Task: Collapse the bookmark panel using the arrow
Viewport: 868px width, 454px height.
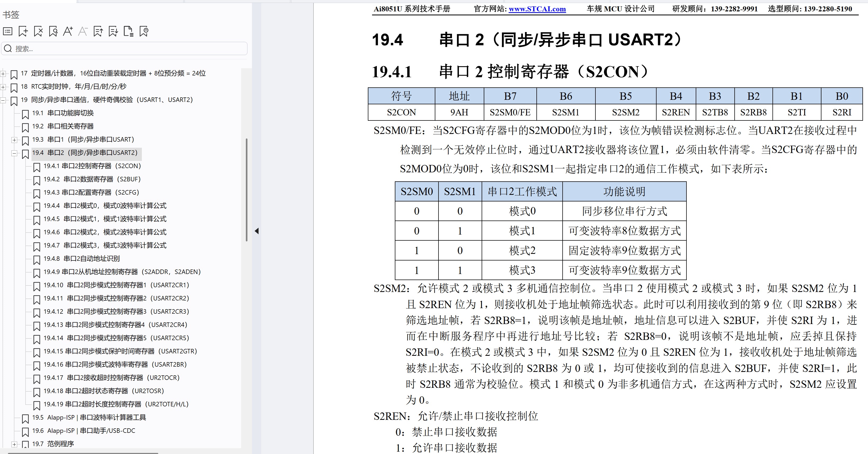Action: pyautogui.click(x=257, y=231)
